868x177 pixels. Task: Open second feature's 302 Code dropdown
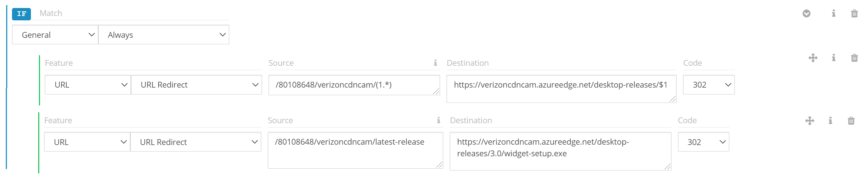703,142
